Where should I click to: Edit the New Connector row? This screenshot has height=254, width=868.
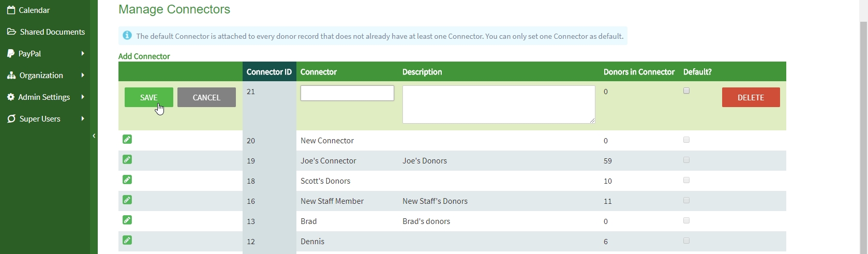[x=127, y=139]
